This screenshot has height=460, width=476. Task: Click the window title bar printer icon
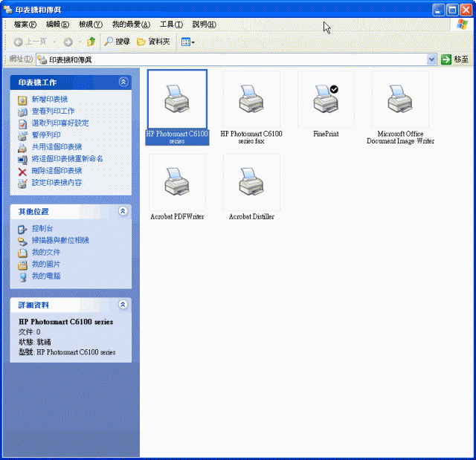8,10
